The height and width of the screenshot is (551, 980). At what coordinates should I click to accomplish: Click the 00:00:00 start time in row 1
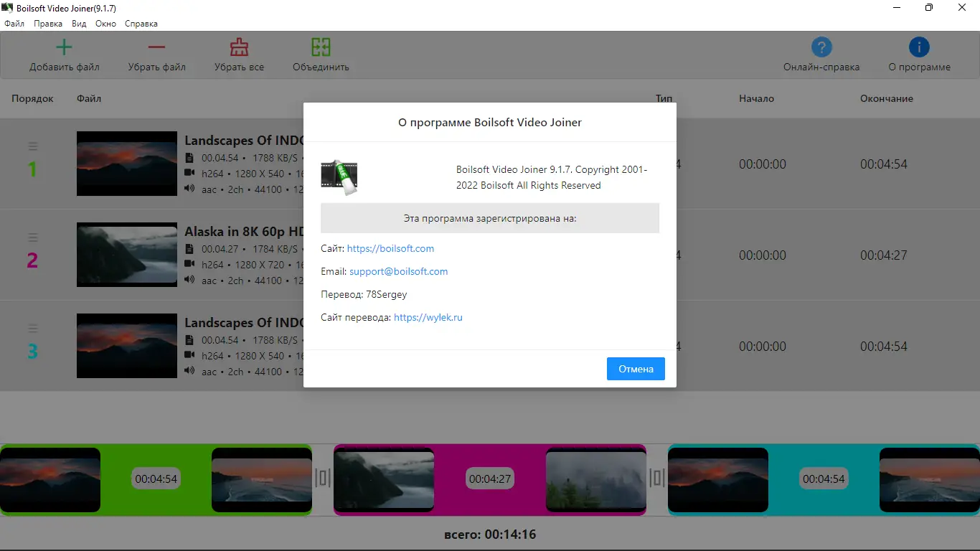[763, 164]
